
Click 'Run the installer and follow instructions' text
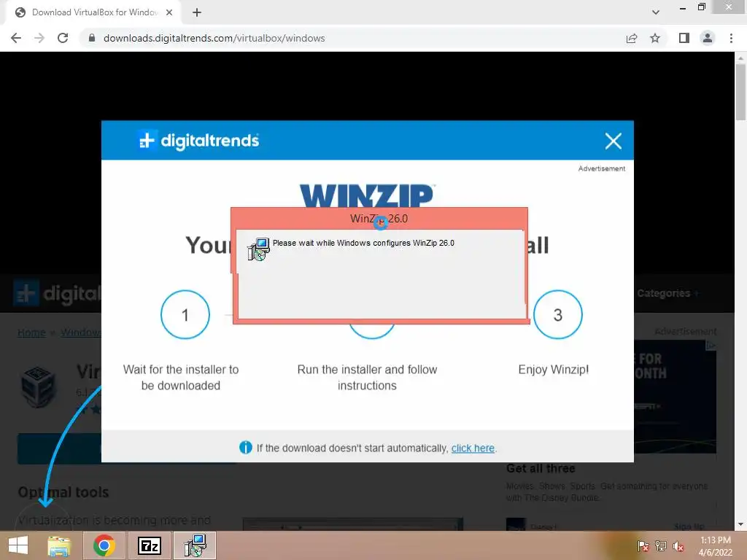click(368, 377)
